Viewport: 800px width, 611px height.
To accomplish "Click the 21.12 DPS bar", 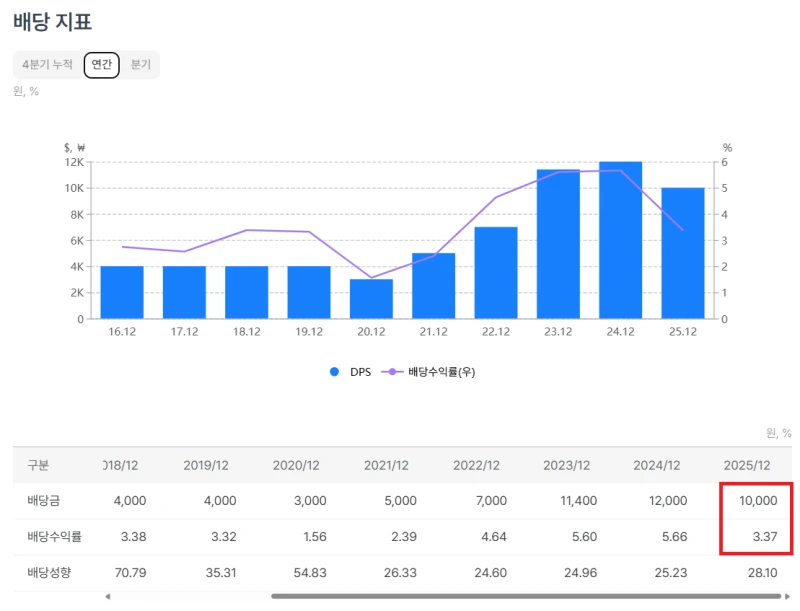I will click(434, 286).
